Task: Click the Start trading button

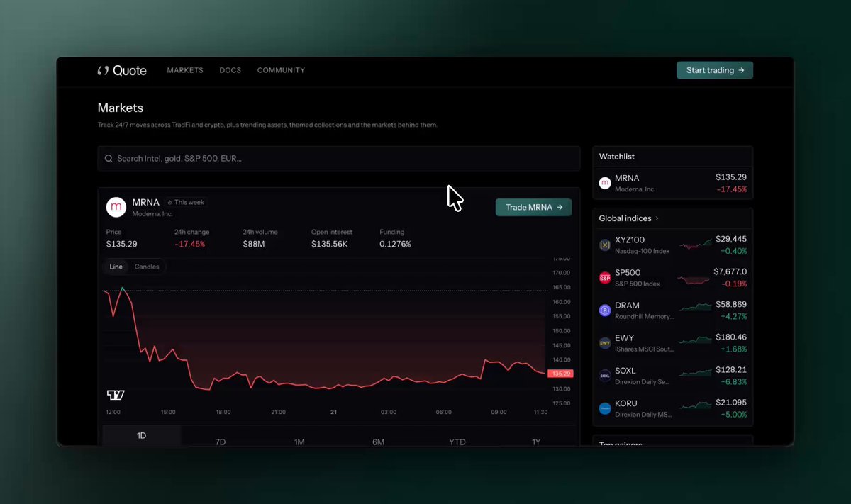Action: [715, 70]
